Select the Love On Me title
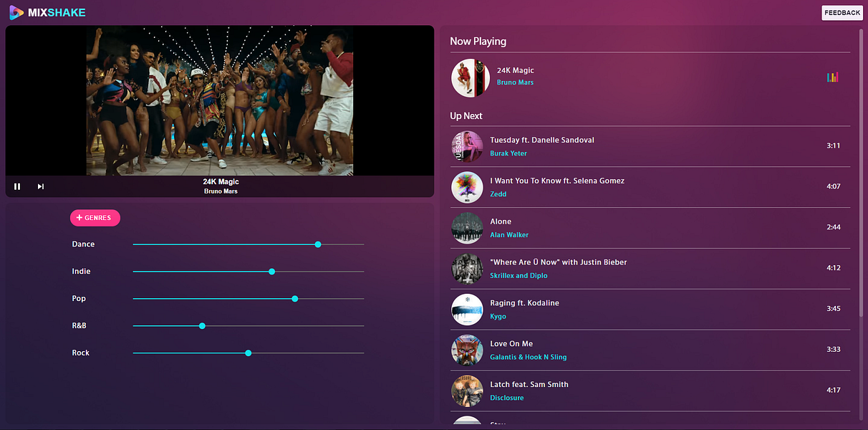 coord(511,344)
